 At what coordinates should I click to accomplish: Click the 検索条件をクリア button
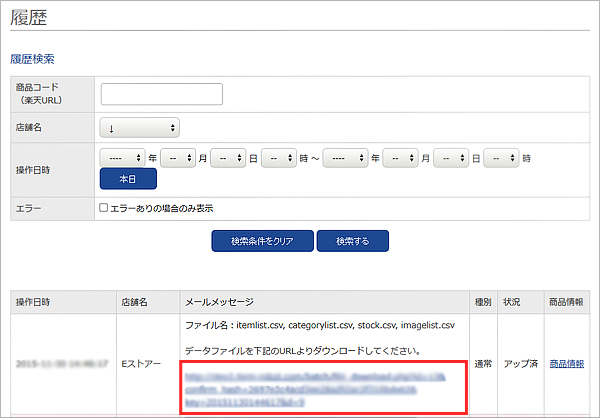coord(262,241)
